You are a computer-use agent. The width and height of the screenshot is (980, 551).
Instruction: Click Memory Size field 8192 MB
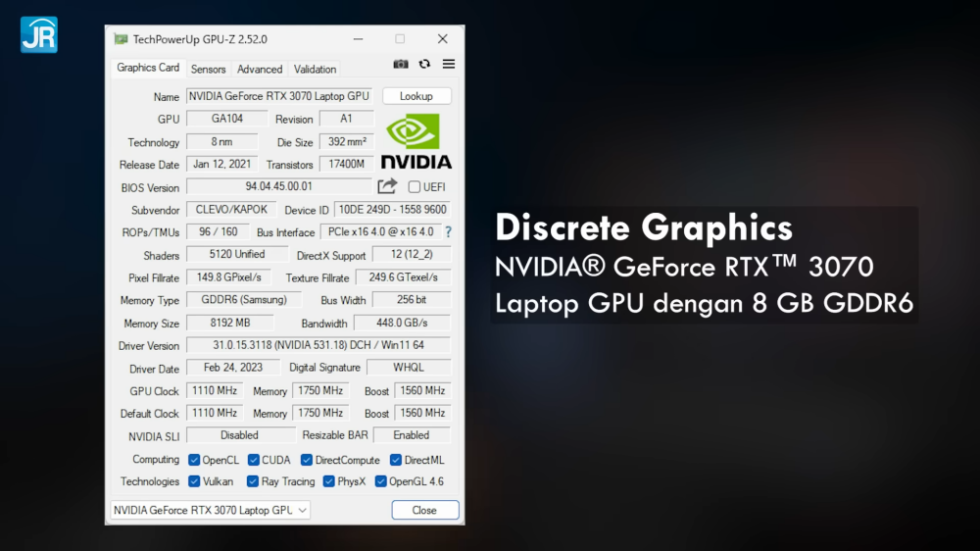pyautogui.click(x=230, y=323)
